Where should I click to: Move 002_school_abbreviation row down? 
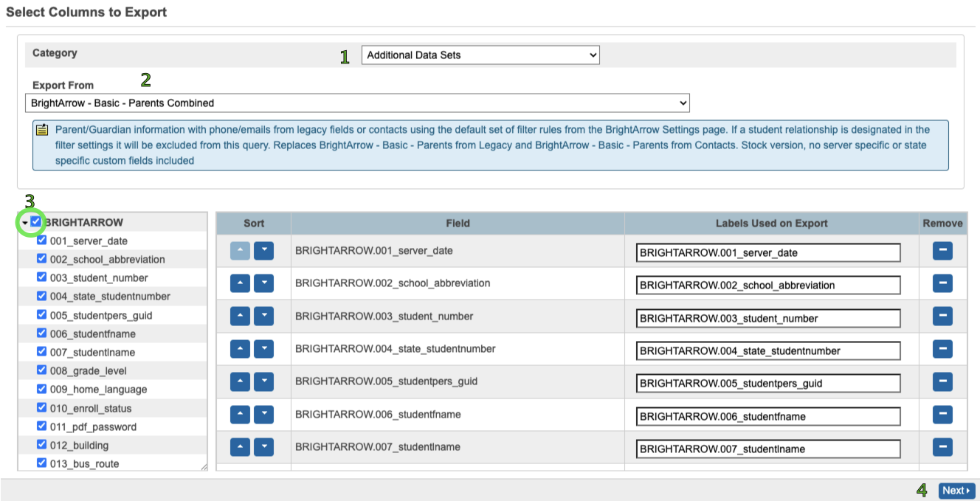click(x=263, y=283)
